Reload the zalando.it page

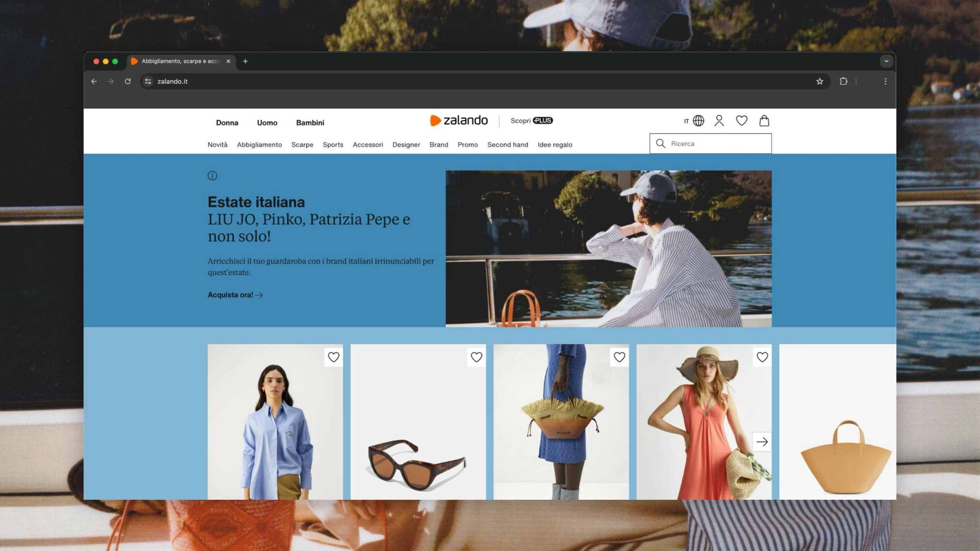click(128, 81)
